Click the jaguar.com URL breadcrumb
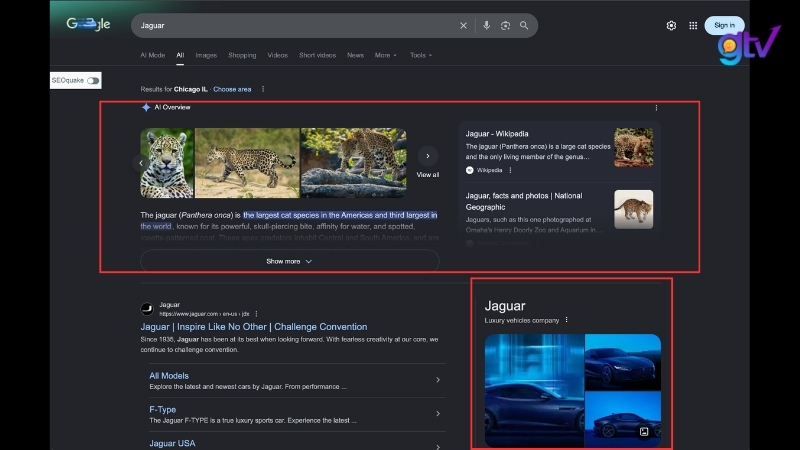Screen dimensions: 800x450 coord(204,314)
